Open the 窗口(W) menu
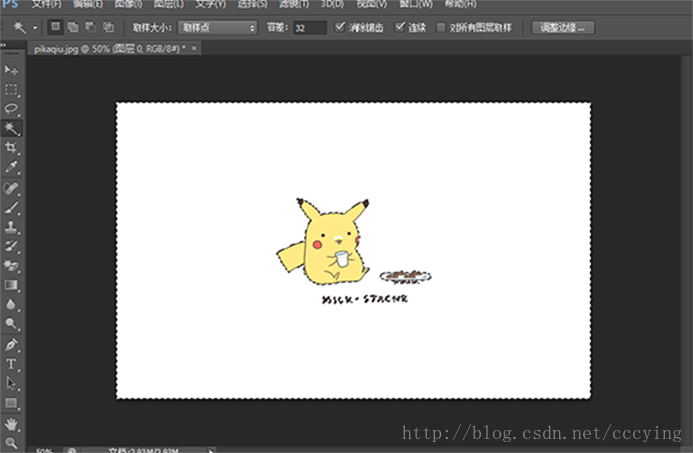This screenshot has height=453, width=693. pos(416,4)
